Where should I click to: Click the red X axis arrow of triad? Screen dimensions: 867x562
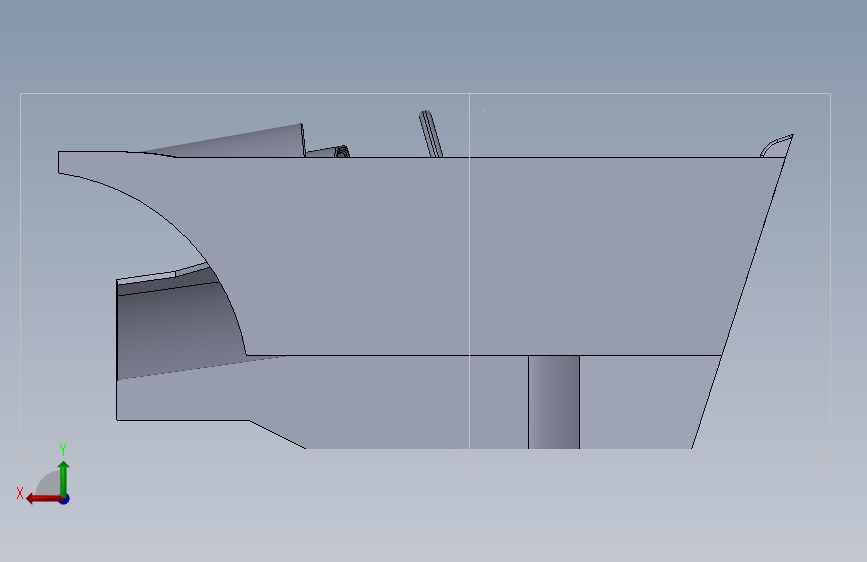pos(43,499)
